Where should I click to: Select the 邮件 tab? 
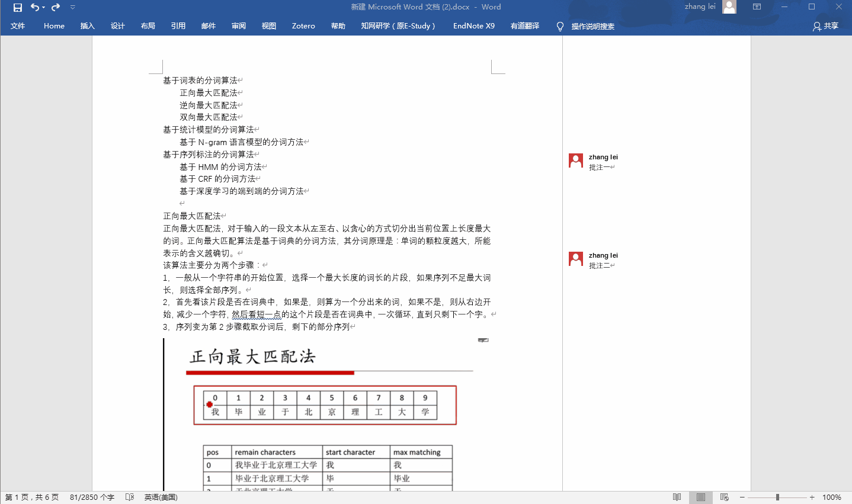click(x=208, y=26)
